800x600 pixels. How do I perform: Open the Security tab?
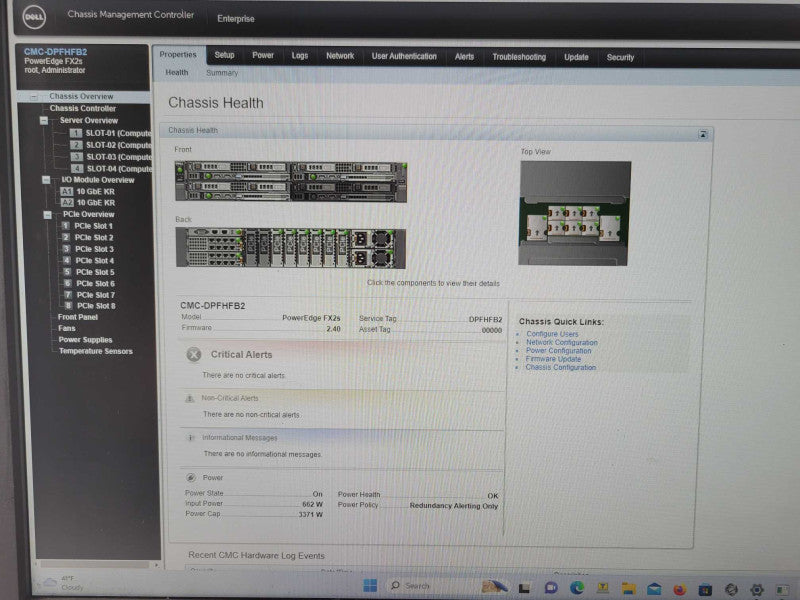[620, 58]
